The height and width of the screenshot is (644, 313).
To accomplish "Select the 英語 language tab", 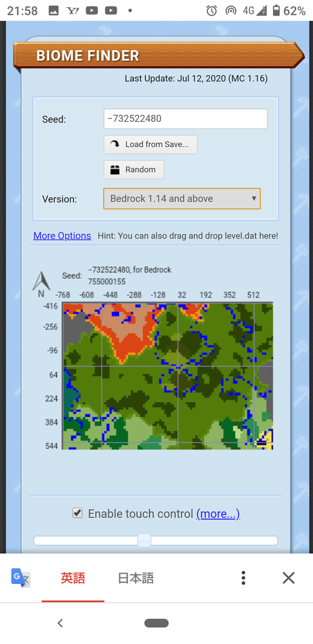I will click(x=73, y=578).
